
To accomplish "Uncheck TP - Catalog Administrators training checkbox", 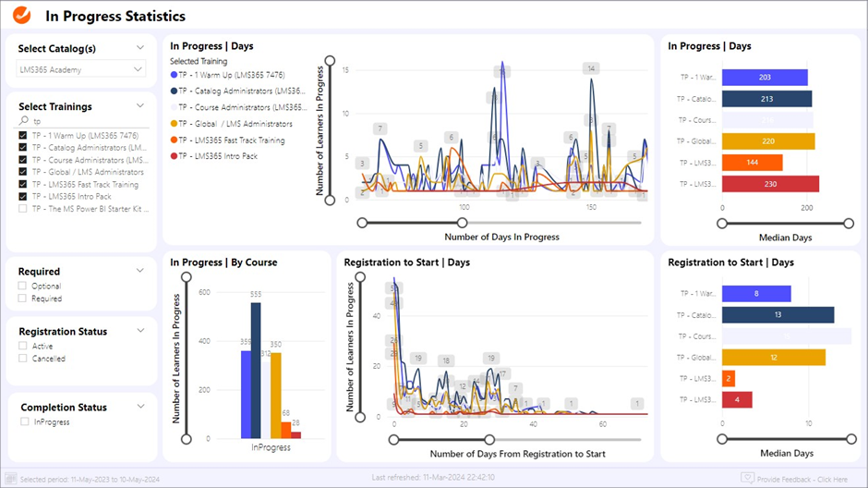I will (x=23, y=148).
